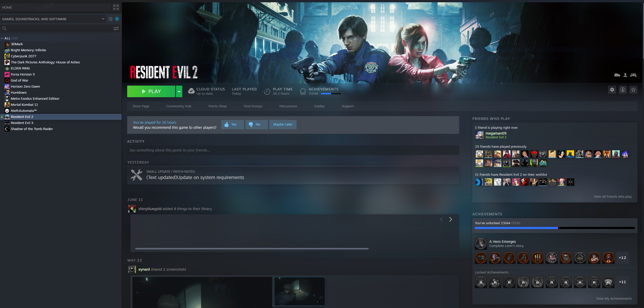The image size is (644, 308).
Task: Go to previous item in library additions carousel
Action: 441,219
